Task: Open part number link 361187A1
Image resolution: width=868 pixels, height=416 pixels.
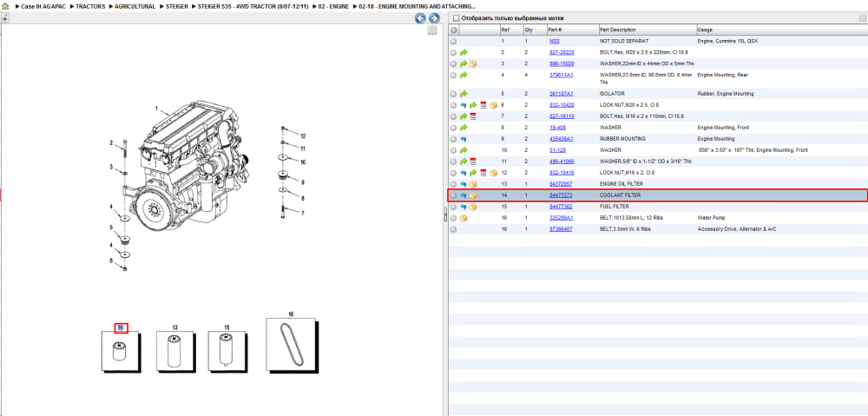Action: click(x=561, y=94)
